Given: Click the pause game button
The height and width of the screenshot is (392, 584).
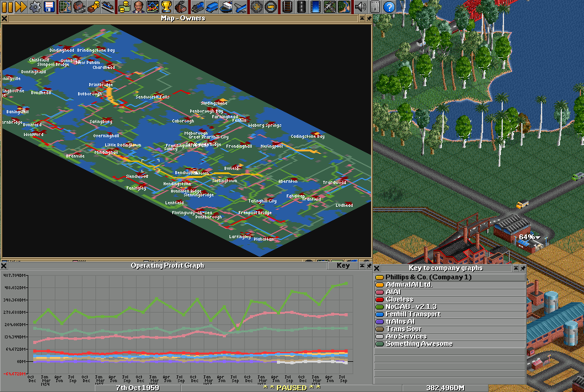Looking at the screenshot, I should 7,7.
